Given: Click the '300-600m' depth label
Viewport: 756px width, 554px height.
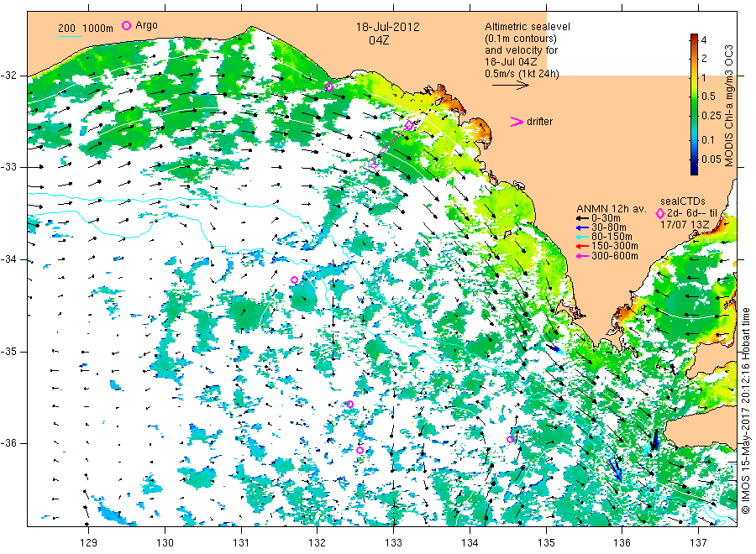Looking at the screenshot, I should (615, 256).
